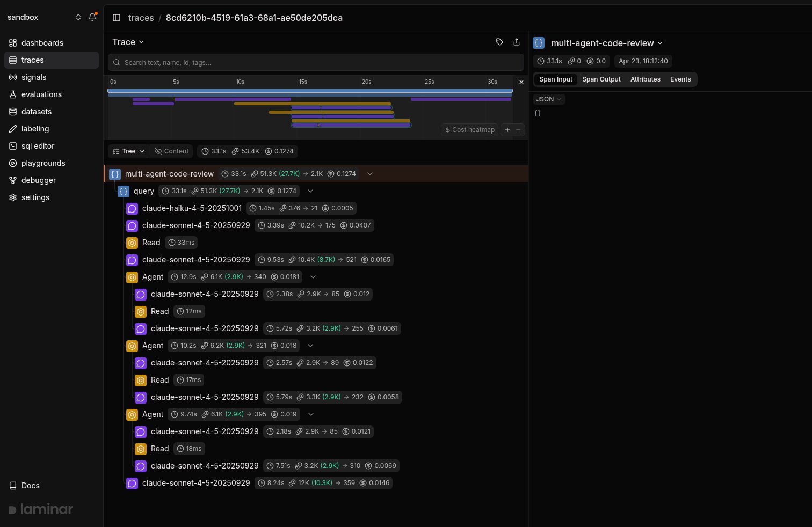Collapse the Agent span lasting 10.2s
The width and height of the screenshot is (812, 527).
(310, 346)
